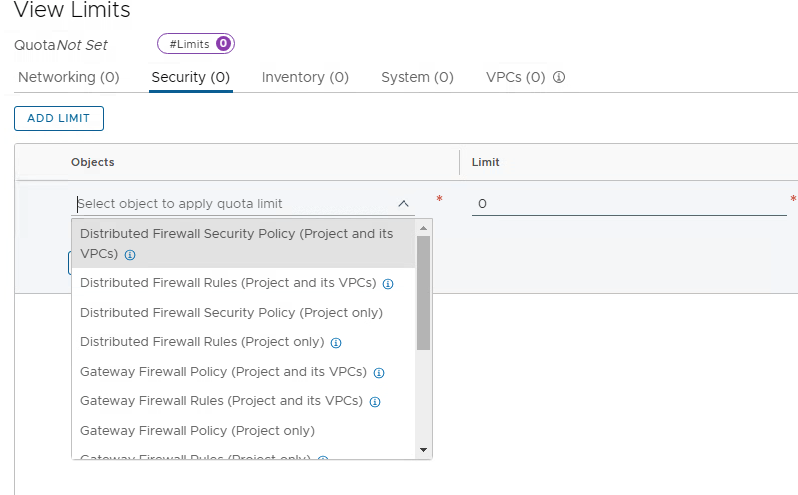The width and height of the screenshot is (798, 495).
Task: Click the ADD LIMIT button
Action: pyautogui.click(x=59, y=118)
